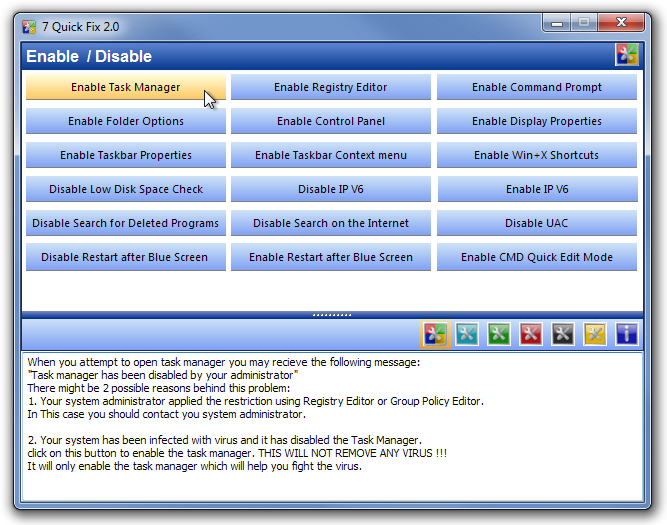Click Enable Control Panel button

tap(331, 121)
